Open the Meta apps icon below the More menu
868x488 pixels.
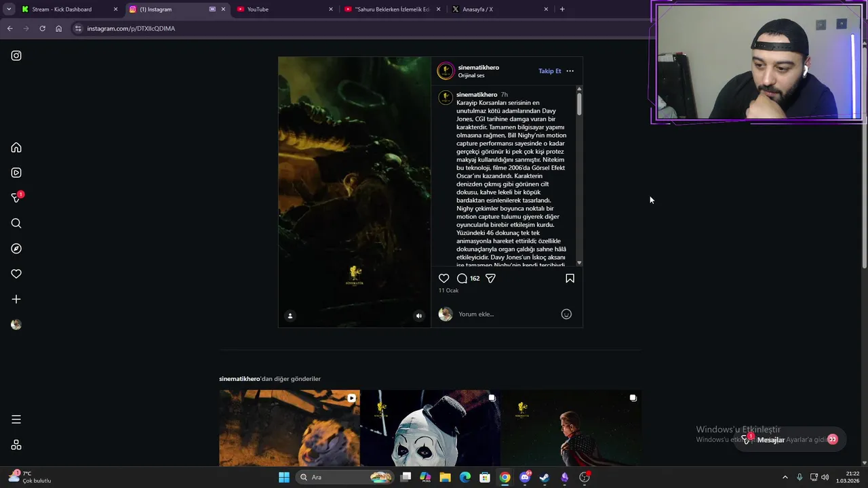pyautogui.click(x=16, y=445)
